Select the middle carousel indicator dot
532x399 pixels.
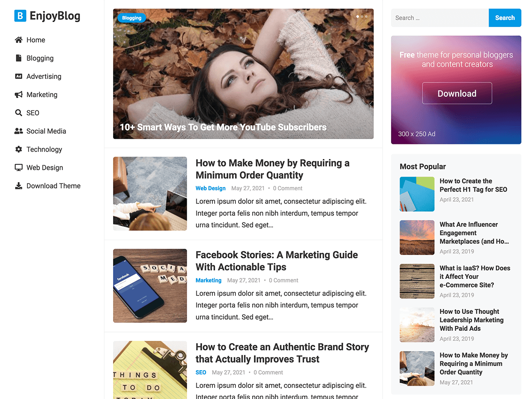coord(363,16)
